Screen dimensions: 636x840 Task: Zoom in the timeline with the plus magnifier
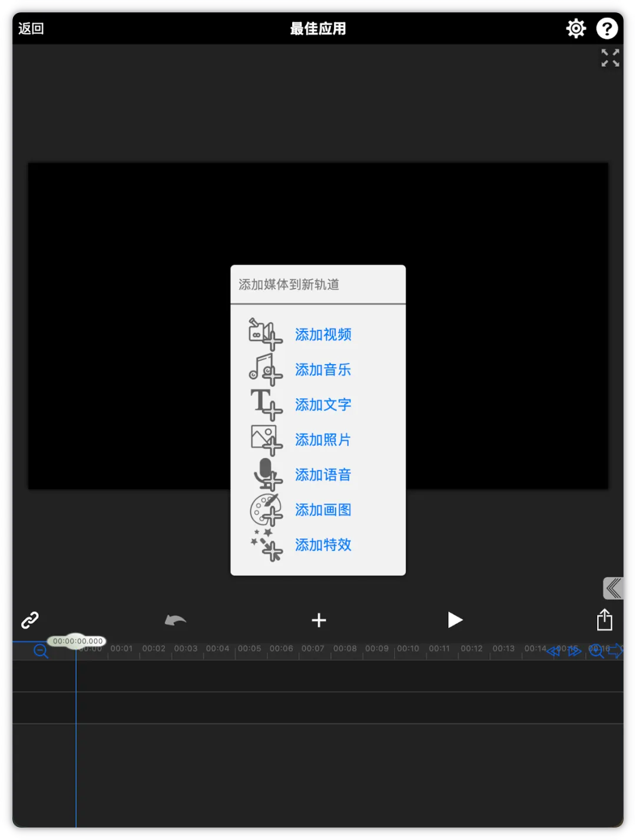(597, 650)
